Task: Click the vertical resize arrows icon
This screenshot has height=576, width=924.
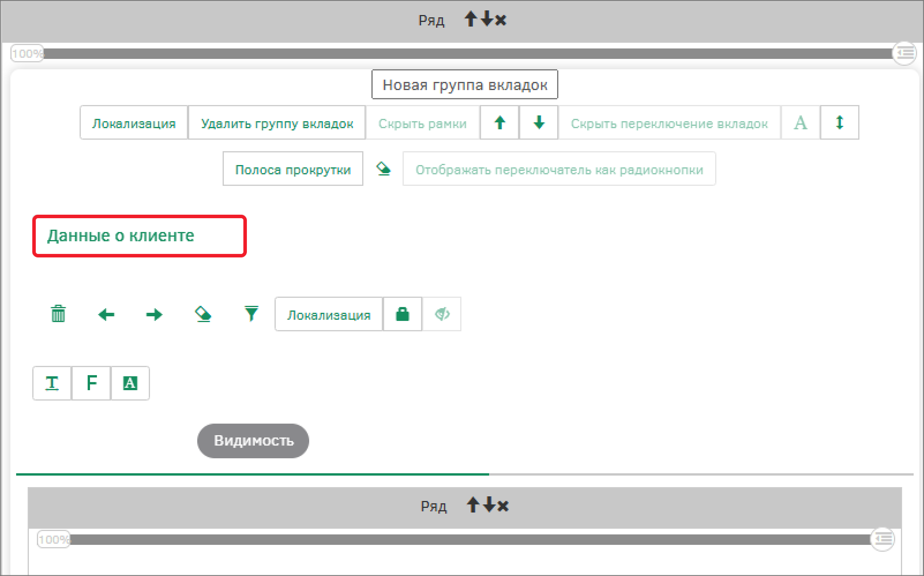Action: coord(839,122)
